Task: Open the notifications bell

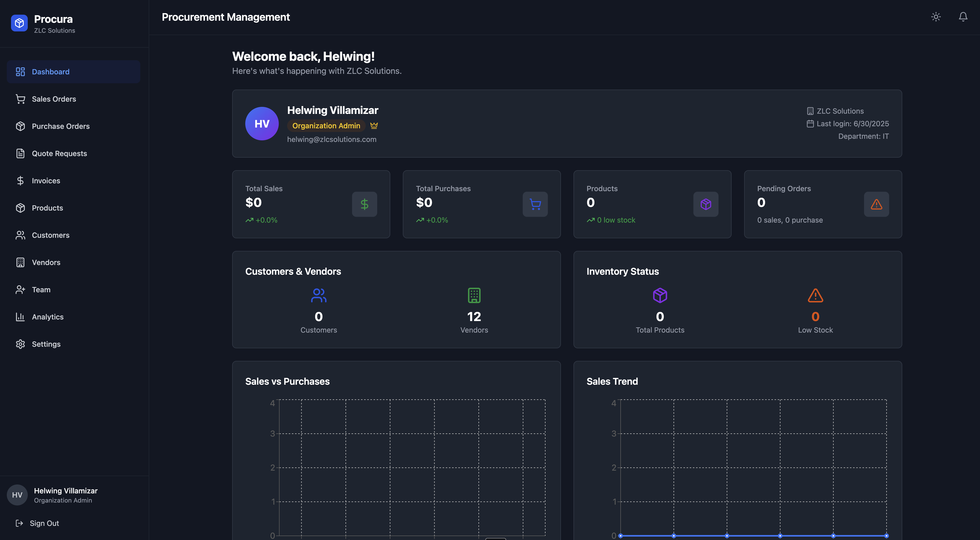Action: click(963, 17)
